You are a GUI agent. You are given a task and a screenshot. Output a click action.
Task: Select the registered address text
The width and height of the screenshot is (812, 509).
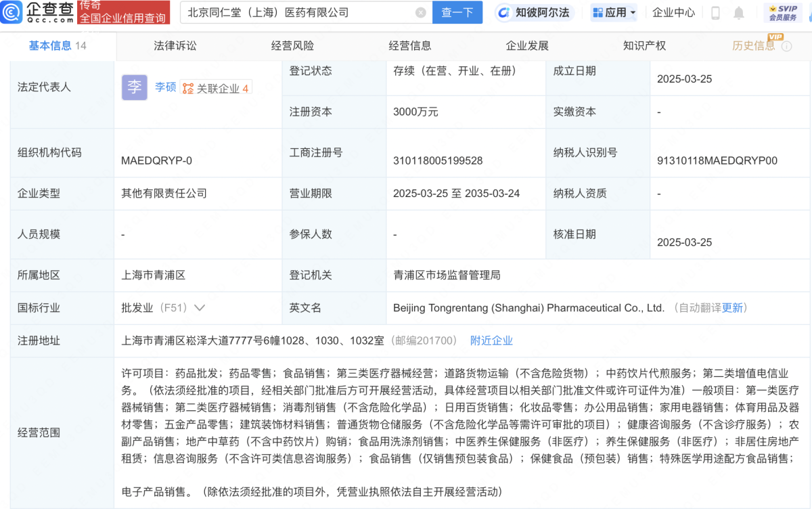(x=252, y=340)
